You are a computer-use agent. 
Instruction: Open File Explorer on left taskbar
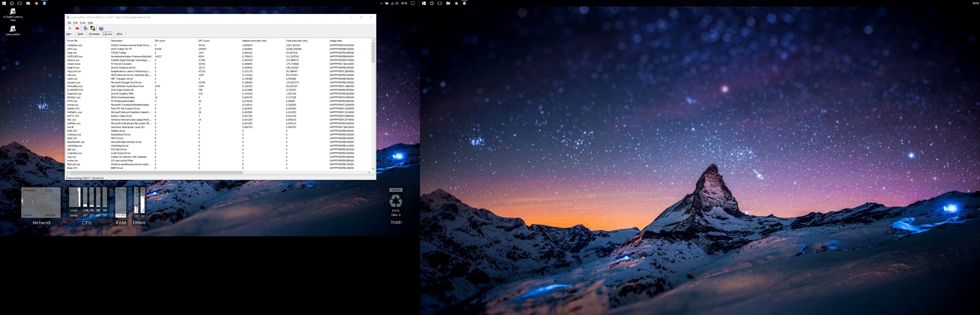[x=28, y=3]
